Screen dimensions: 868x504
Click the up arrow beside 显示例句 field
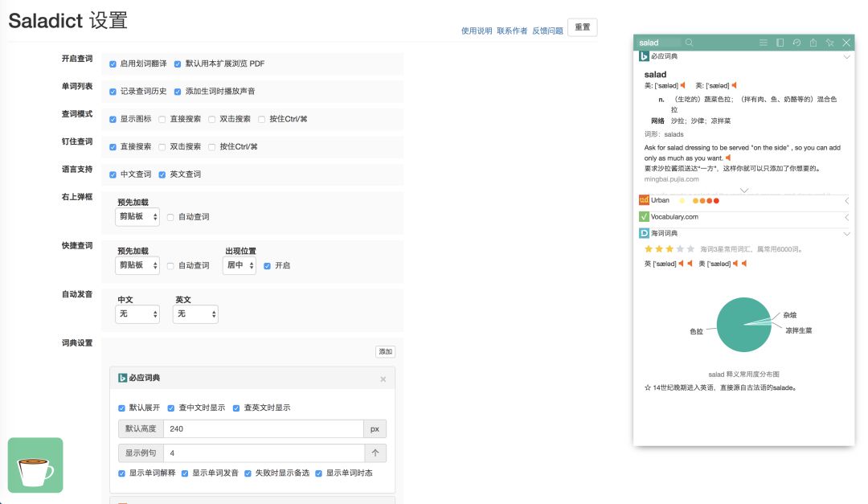[x=375, y=453]
